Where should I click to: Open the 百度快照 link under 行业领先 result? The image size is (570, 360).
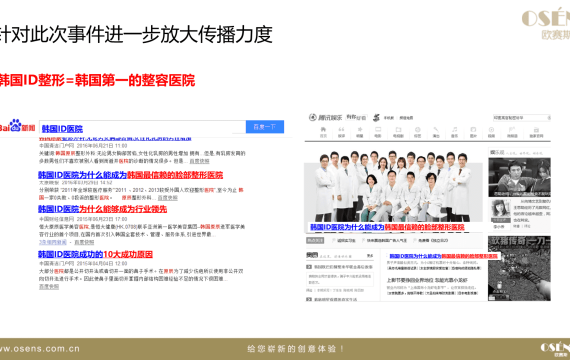pyautogui.click(x=84, y=242)
